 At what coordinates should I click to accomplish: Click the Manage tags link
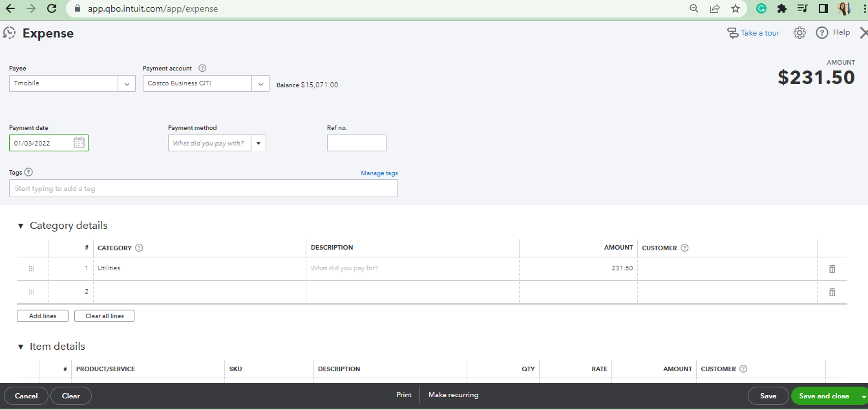(x=379, y=173)
